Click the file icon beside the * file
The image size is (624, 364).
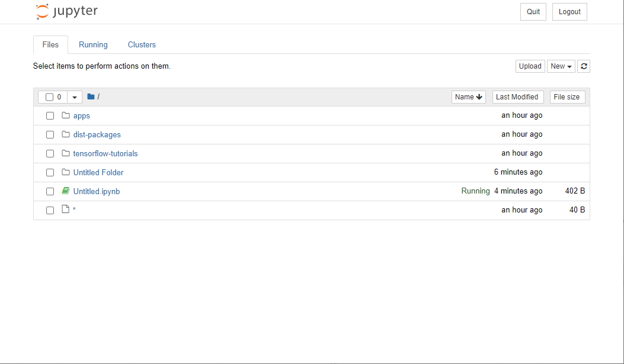[66, 210]
